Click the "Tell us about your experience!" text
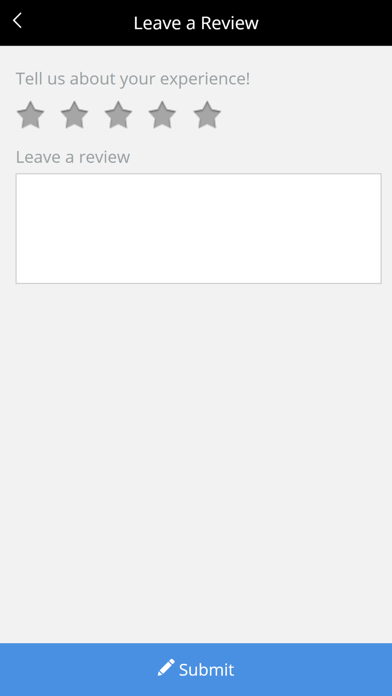392x696 pixels. (x=133, y=79)
